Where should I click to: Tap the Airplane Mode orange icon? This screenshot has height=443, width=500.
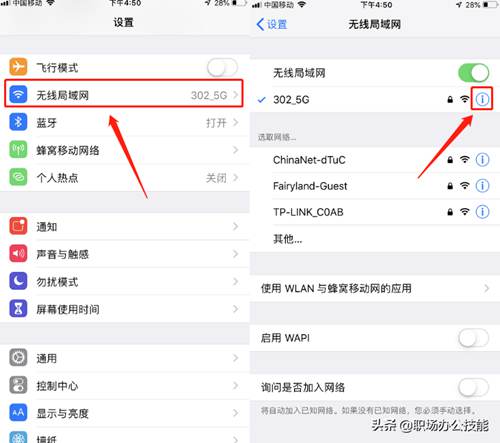(18, 67)
